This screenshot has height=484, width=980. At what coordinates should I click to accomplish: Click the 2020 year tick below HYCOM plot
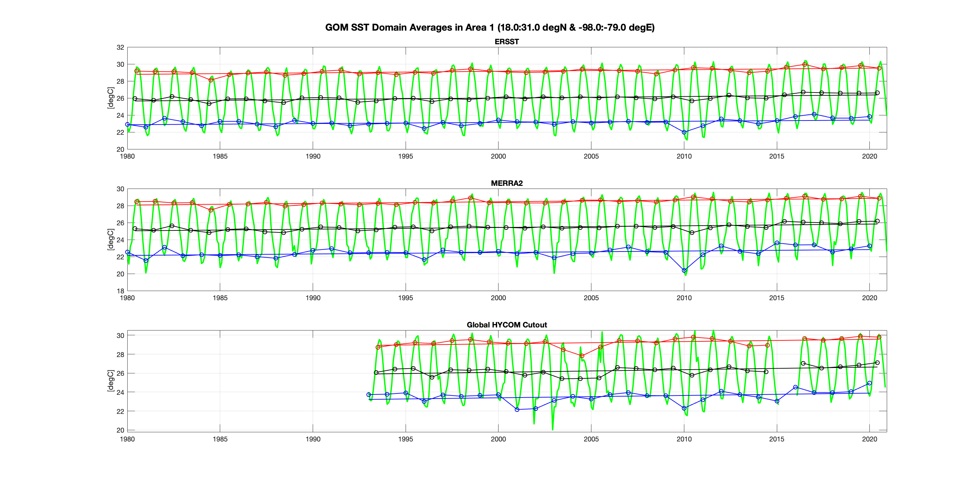pos(869,439)
